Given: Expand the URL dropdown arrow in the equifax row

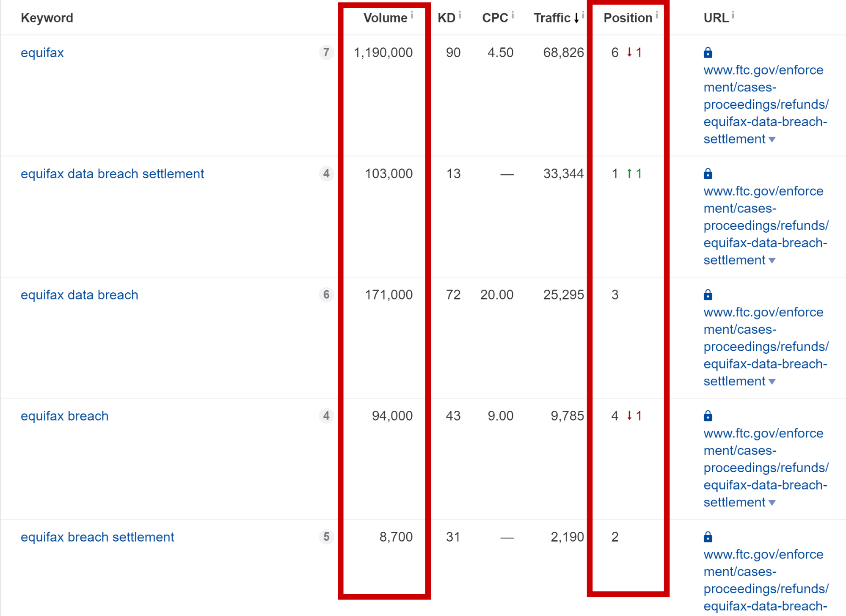Looking at the screenshot, I should coord(773,140).
